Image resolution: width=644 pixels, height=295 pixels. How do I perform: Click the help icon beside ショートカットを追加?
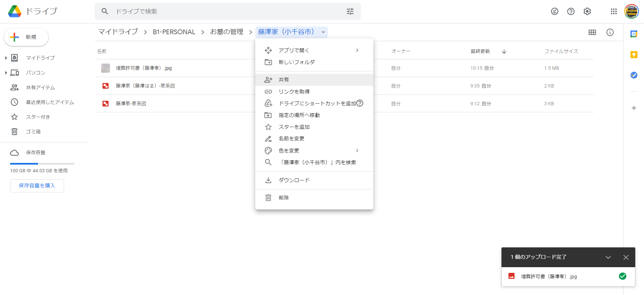tap(360, 103)
